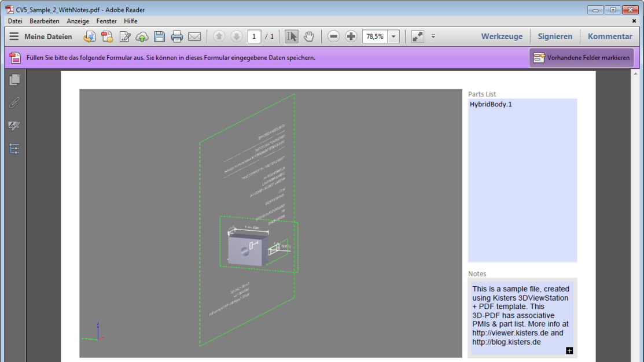Open the Werkzeuge pane
The width and height of the screenshot is (644, 362).
[x=502, y=36]
